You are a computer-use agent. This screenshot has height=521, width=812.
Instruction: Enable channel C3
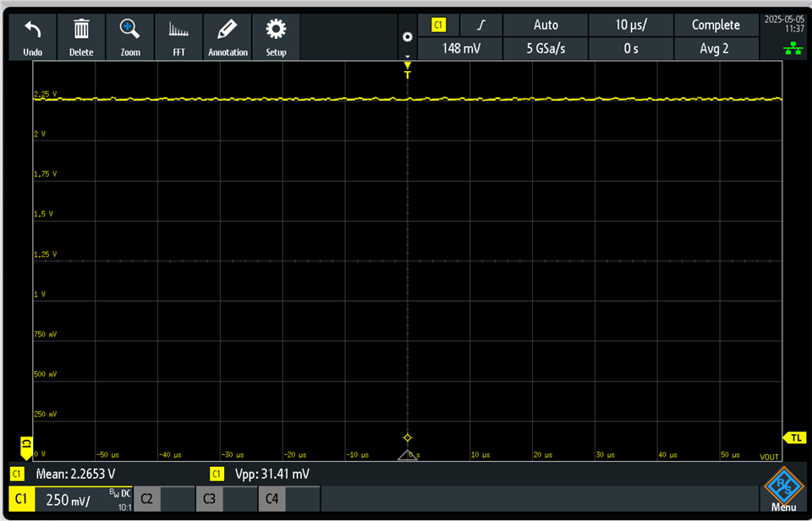click(227, 499)
